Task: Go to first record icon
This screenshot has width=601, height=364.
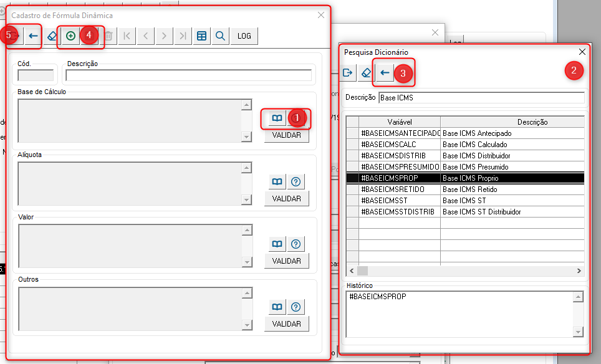Action: pos(127,36)
